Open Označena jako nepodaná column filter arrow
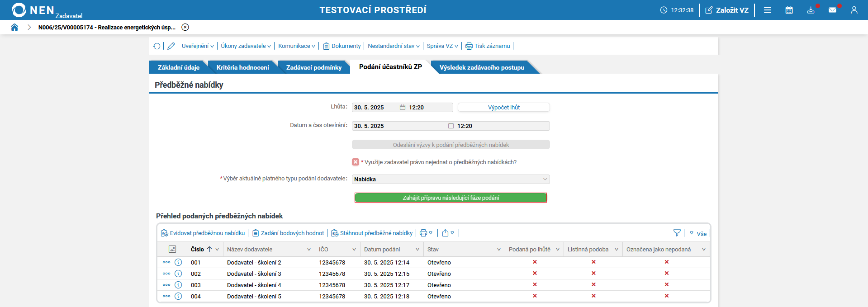Image resolution: width=868 pixels, height=307 pixels. [x=704, y=249]
